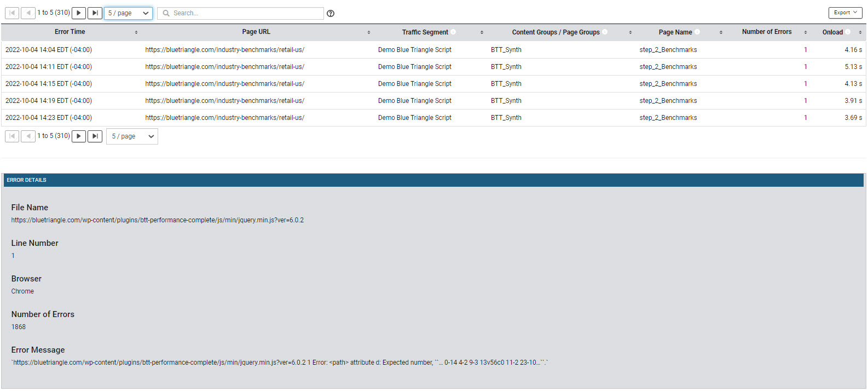This screenshot has height=391, width=868.
Task: Select the jquery.min.js File Name URL
Action: [x=158, y=220]
